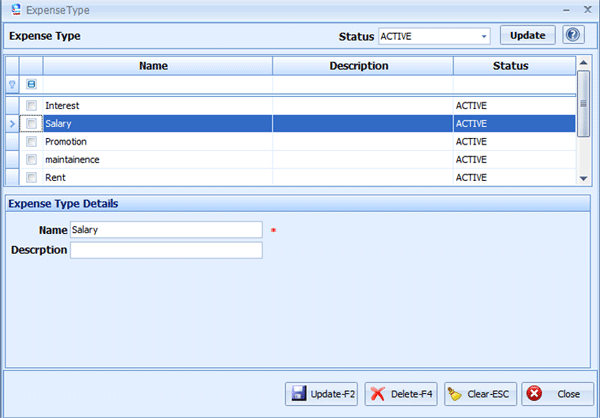Select the highlighted Salary cell in the grid
The image size is (600, 418).
[x=158, y=123]
